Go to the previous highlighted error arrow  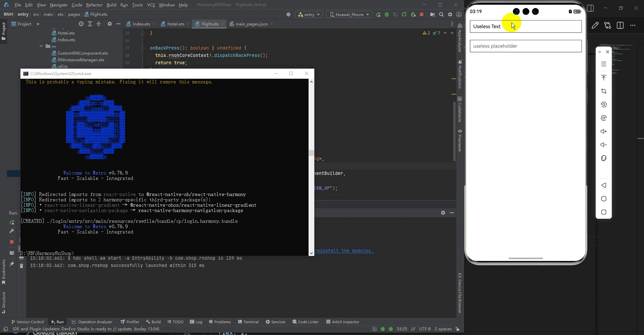445,33
